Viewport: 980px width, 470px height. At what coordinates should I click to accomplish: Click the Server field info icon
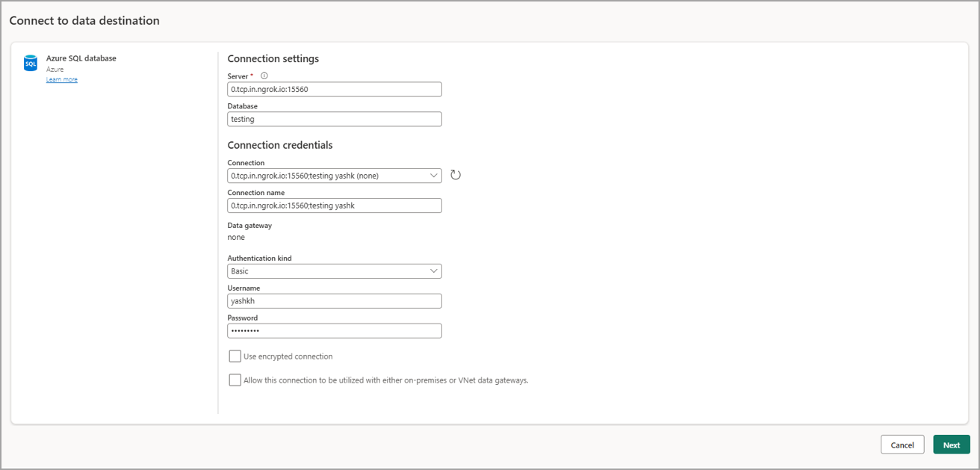263,75
